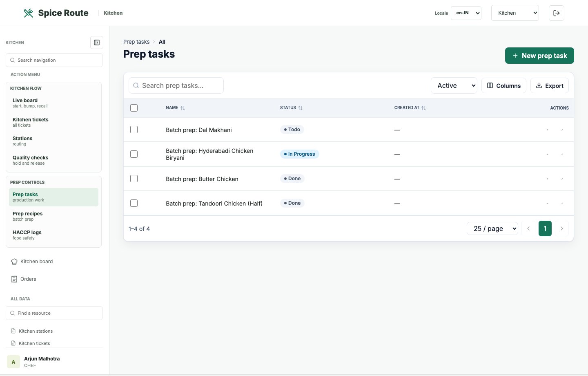The height and width of the screenshot is (376, 588).
Task: Select Quality checks in the sidebar
Action: coord(54,160)
